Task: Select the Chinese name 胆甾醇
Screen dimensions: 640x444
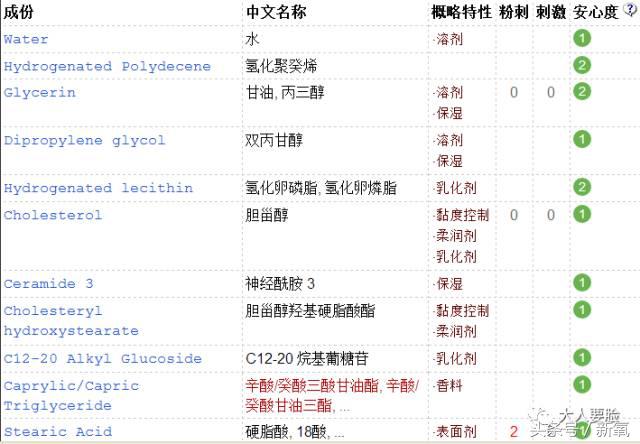Action: pos(267,215)
